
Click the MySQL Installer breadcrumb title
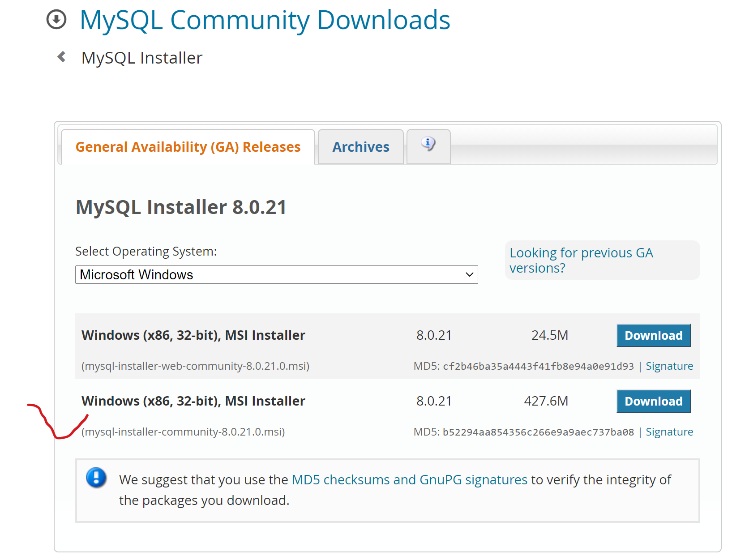(142, 58)
